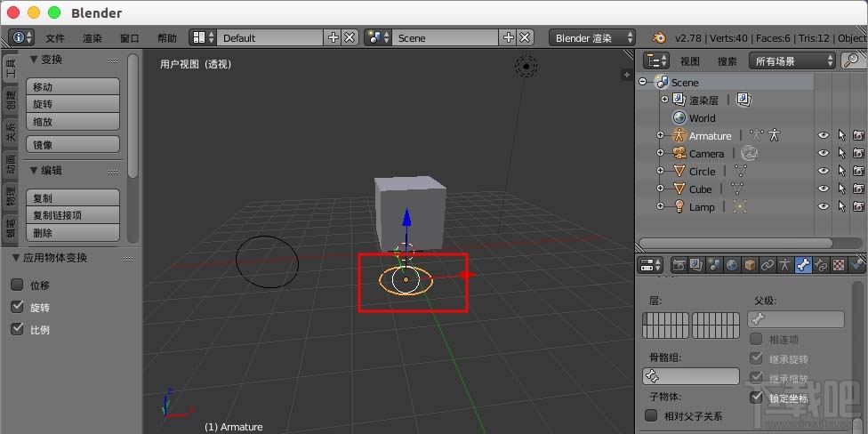Open the scene browse selector
Screen dimensions: 868x434
tap(378, 37)
